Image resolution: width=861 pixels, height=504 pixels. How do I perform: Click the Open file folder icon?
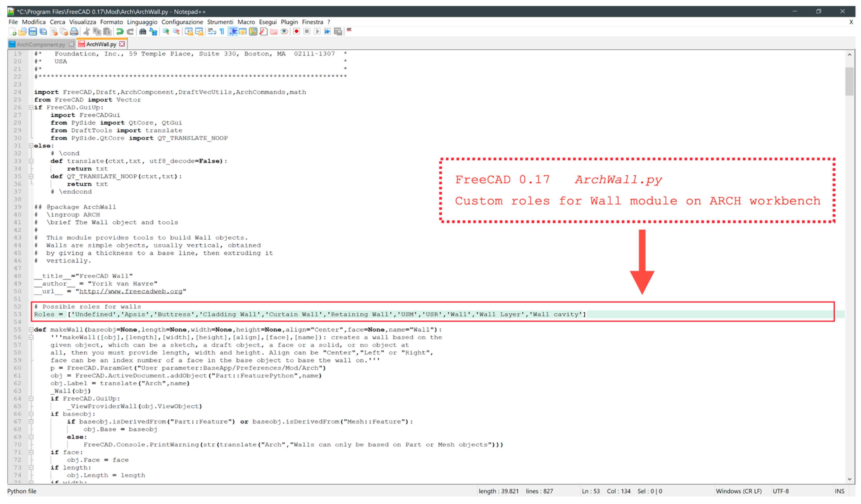coord(22,32)
